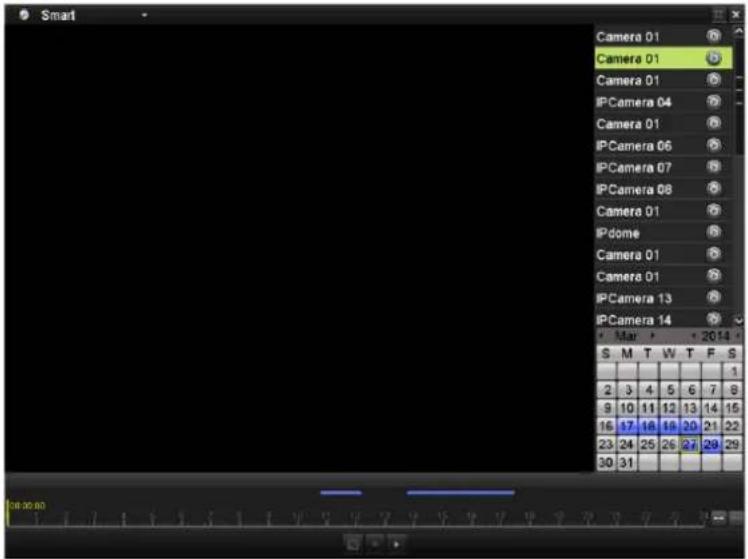Pick March 14 on the calendar
The height and width of the screenshot is (559, 748).
coord(711,408)
